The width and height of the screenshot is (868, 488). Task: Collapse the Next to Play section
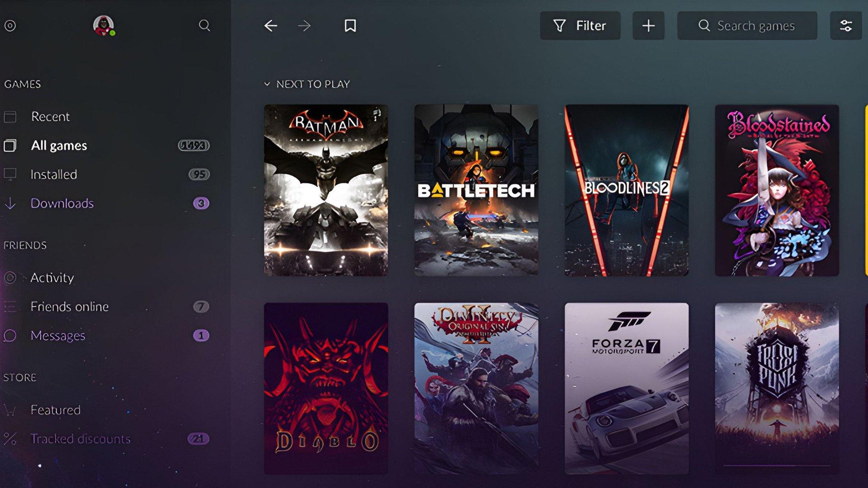[267, 84]
